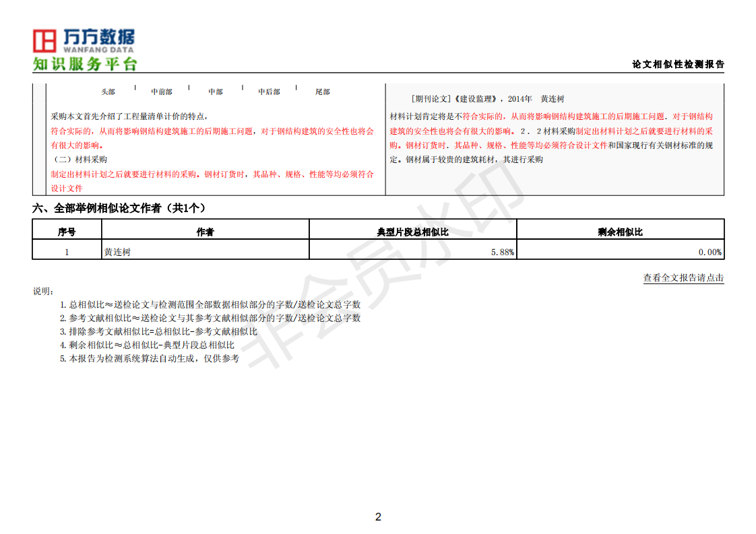756x534 pixels.
Task: Click the 知识服务平台 green title
Action: click(x=85, y=63)
